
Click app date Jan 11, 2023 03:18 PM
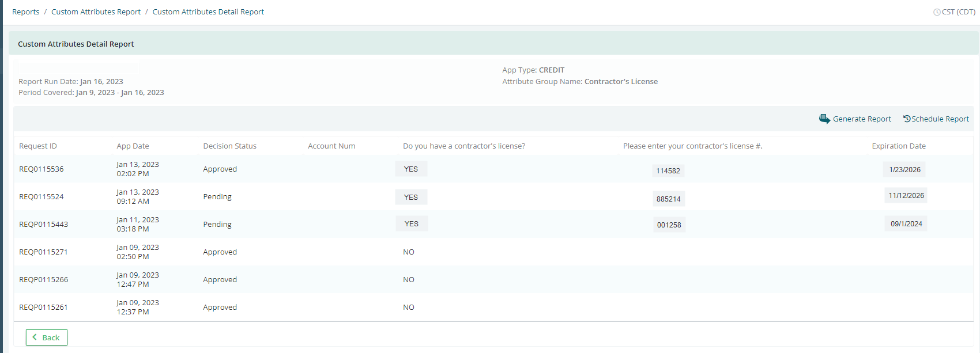pos(138,224)
